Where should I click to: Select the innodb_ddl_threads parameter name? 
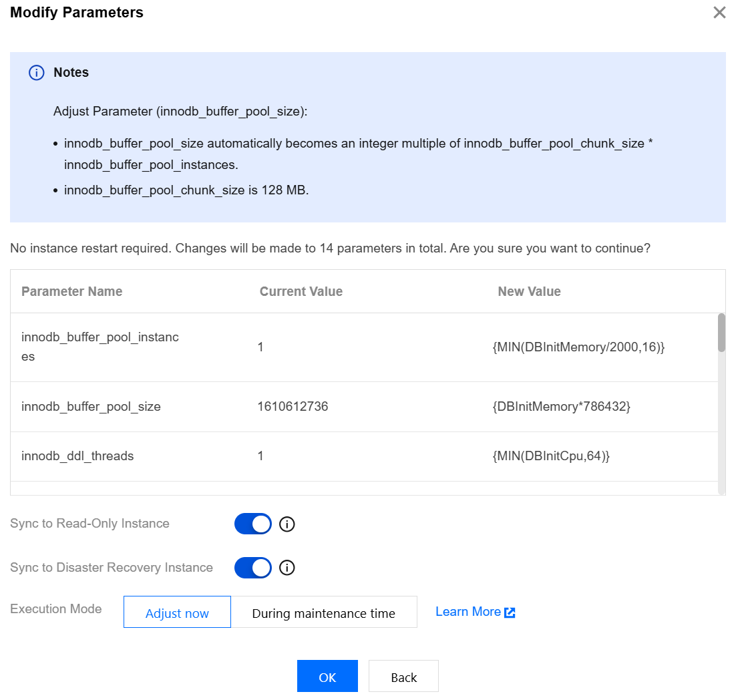point(77,456)
